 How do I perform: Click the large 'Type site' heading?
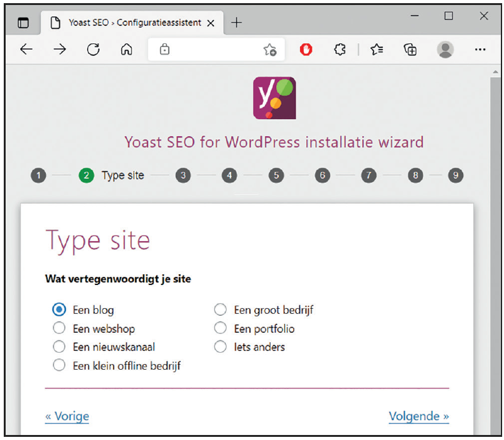click(98, 241)
